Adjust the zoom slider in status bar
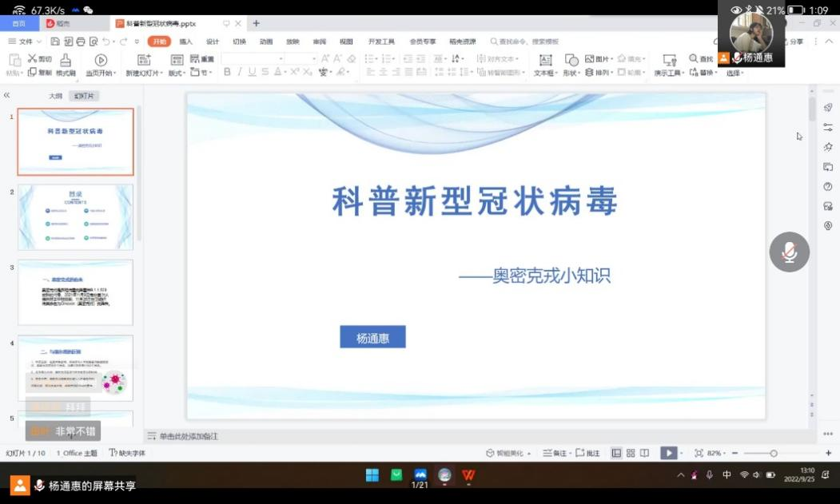 (773, 453)
